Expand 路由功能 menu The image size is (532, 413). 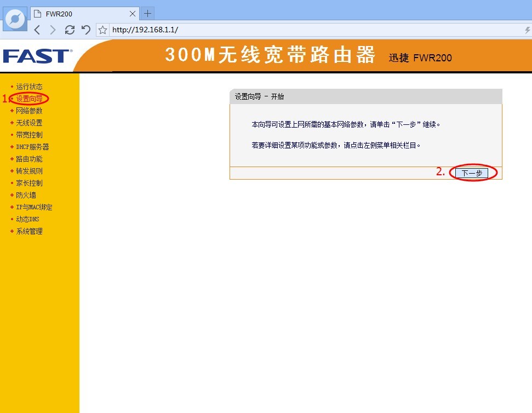point(29,159)
